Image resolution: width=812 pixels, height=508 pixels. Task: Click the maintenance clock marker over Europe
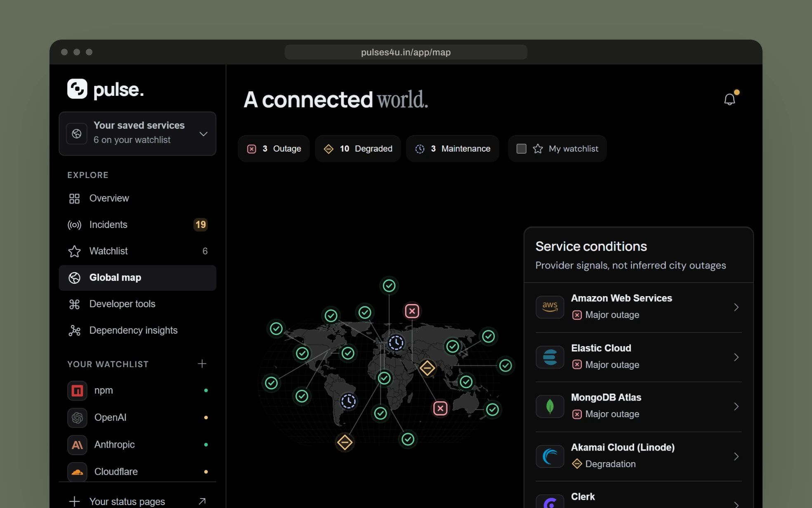(x=396, y=343)
